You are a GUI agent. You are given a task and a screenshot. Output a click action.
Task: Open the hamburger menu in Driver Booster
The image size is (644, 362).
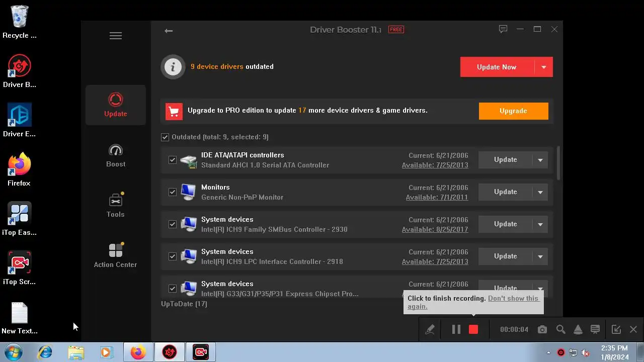pyautogui.click(x=116, y=36)
